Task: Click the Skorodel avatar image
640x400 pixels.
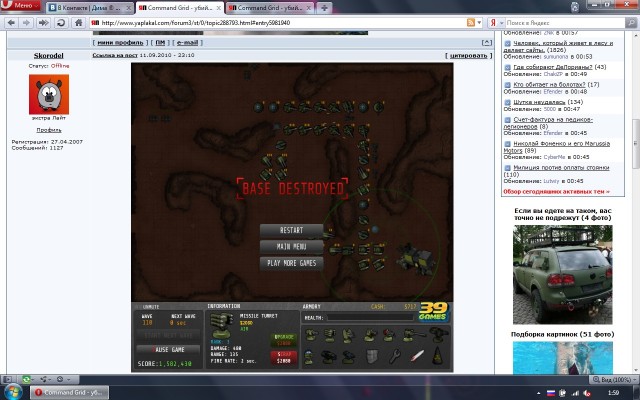Action: pyautogui.click(x=49, y=94)
